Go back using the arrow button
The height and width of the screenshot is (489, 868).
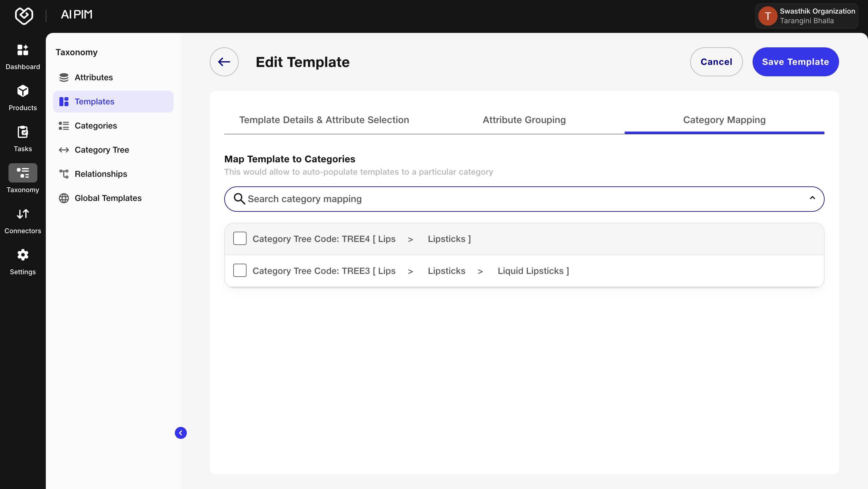[224, 62]
